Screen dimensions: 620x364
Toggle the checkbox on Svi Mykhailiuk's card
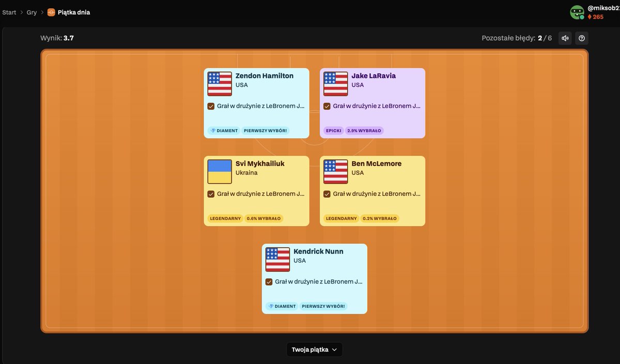(211, 194)
